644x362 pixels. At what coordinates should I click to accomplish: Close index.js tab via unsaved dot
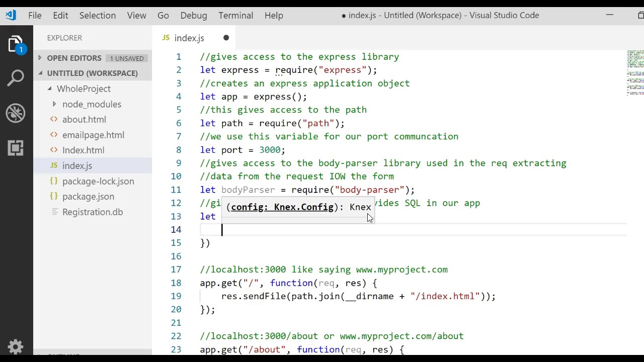coord(226,38)
